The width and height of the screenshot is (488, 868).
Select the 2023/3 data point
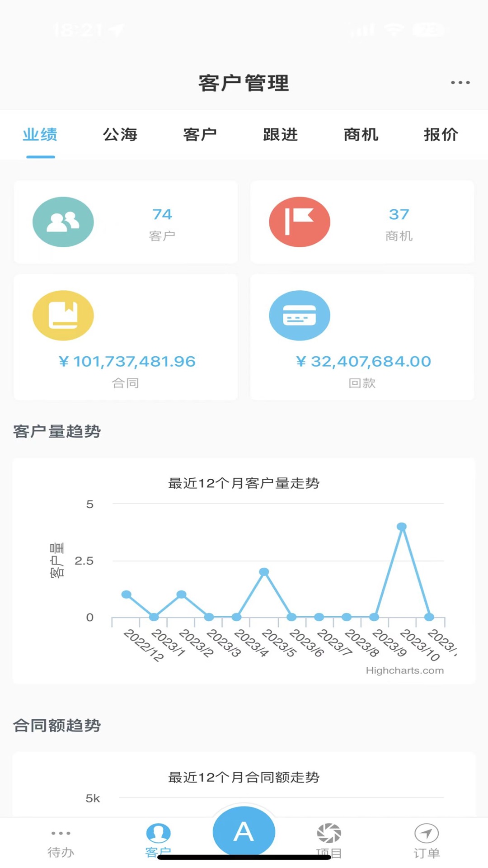click(x=209, y=617)
